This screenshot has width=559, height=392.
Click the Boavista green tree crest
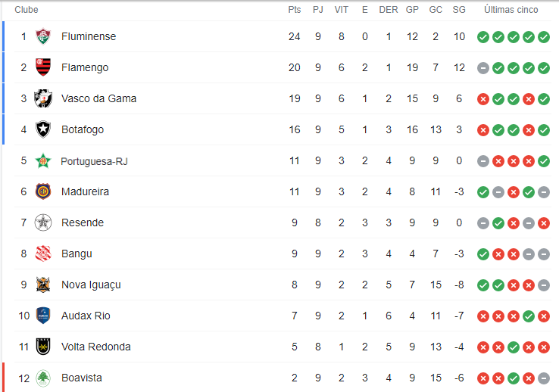43,378
